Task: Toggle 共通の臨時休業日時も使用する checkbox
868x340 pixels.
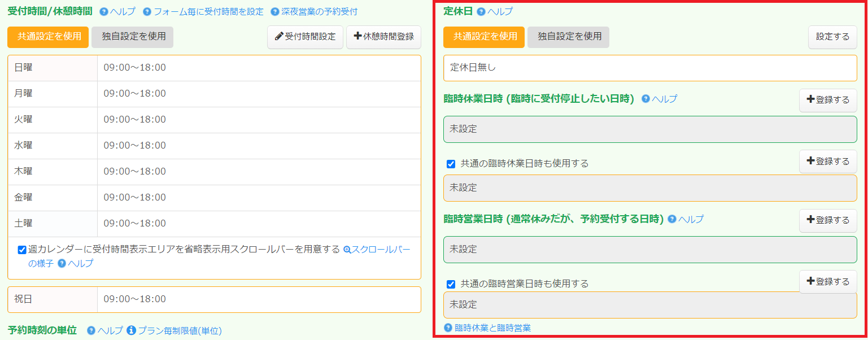Action: coord(451,164)
